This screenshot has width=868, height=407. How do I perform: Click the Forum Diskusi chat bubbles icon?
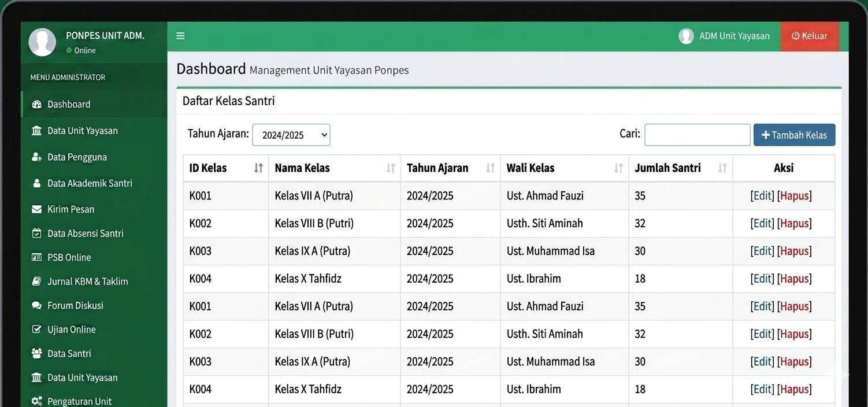coord(37,305)
